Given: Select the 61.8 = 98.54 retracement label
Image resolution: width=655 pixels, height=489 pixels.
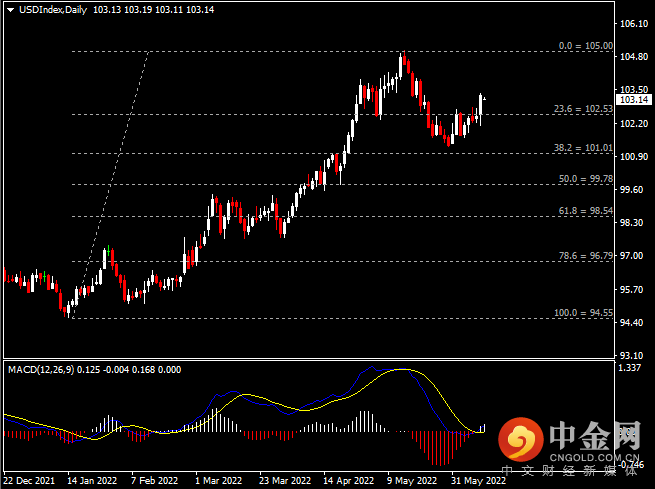Looking at the screenshot, I should coord(586,210).
